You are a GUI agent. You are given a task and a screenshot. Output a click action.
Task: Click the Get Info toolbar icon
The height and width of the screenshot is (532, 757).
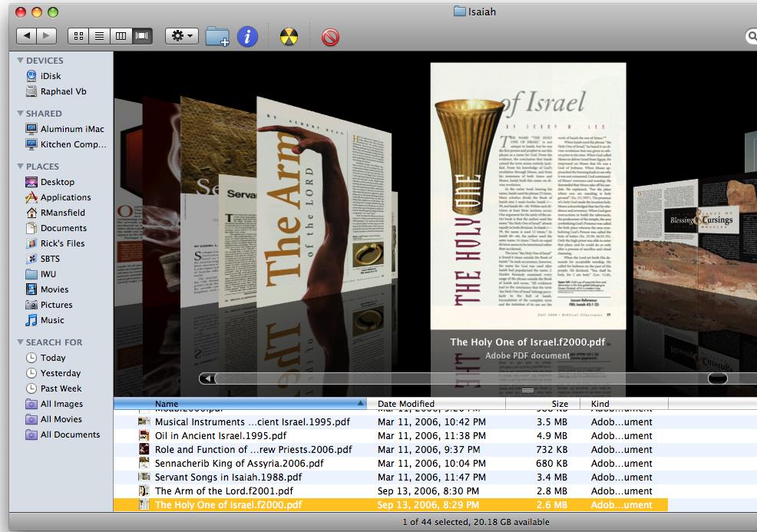point(247,36)
